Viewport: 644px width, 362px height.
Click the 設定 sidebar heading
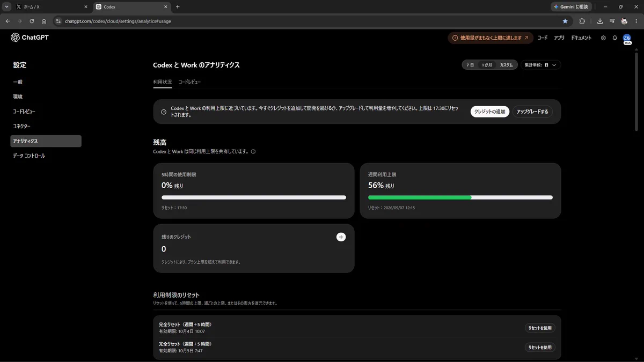click(x=20, y=65)
